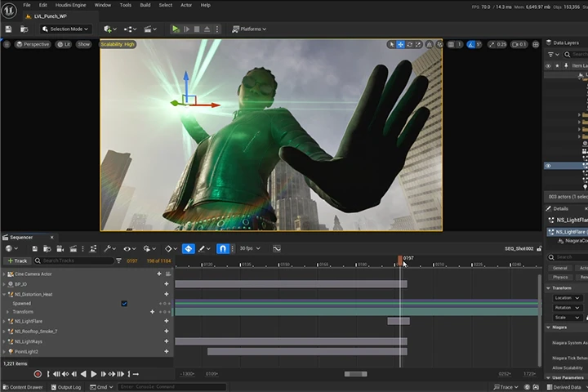588x392 pixels.
Task: Open the Content Drawer
Action: pos(23,387)
